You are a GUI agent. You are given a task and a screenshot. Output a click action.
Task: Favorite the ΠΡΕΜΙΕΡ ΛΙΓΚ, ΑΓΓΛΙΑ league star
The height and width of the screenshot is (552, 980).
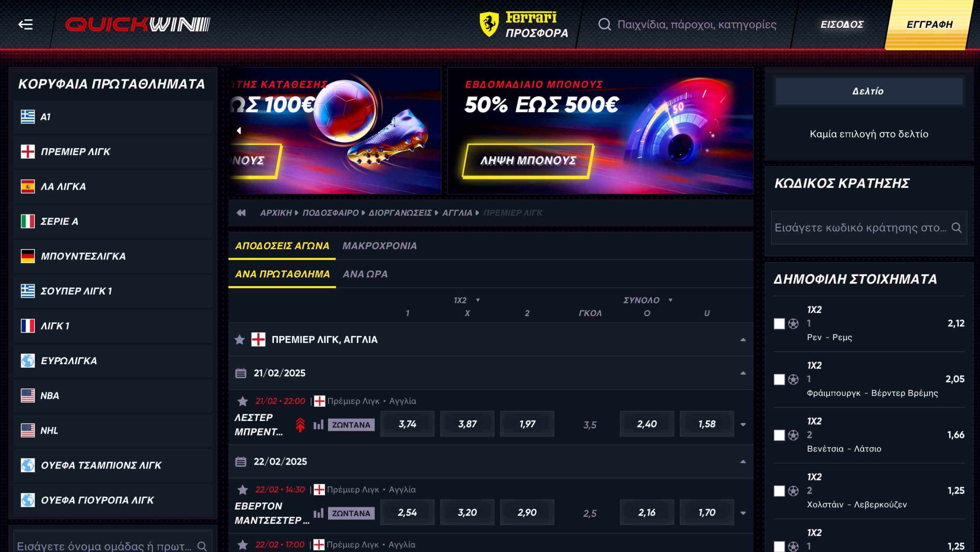tap(240, 339)
